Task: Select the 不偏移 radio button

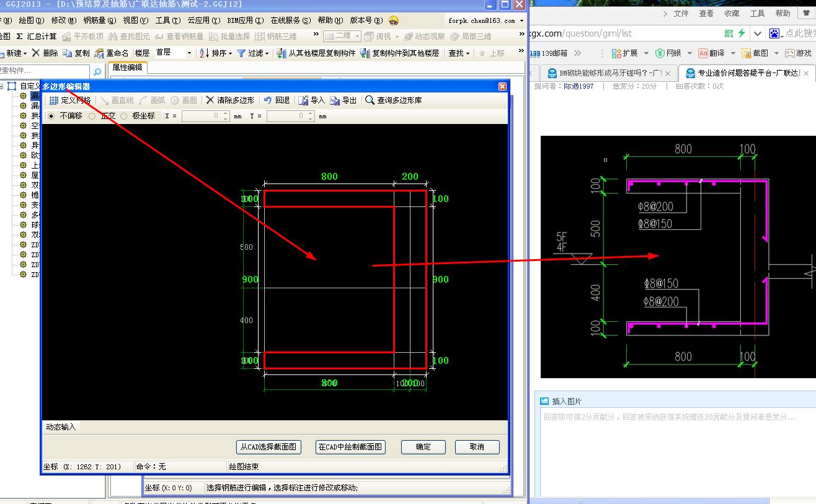Action: [51, 116]
